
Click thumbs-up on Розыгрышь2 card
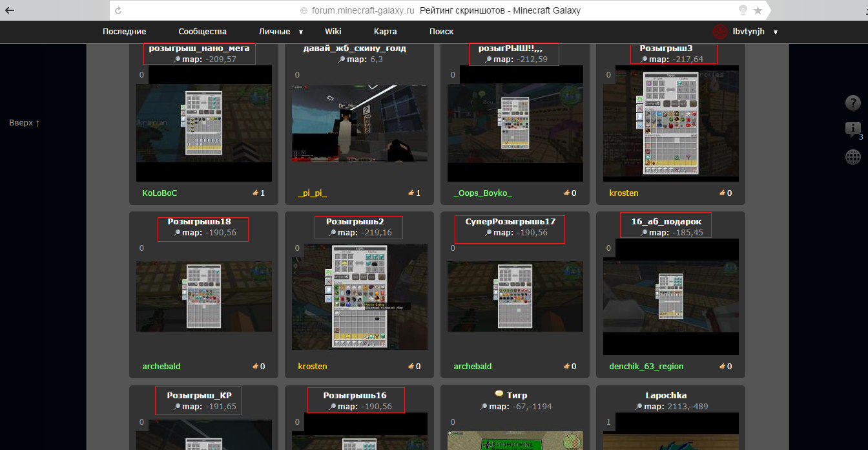click(411, 366)
